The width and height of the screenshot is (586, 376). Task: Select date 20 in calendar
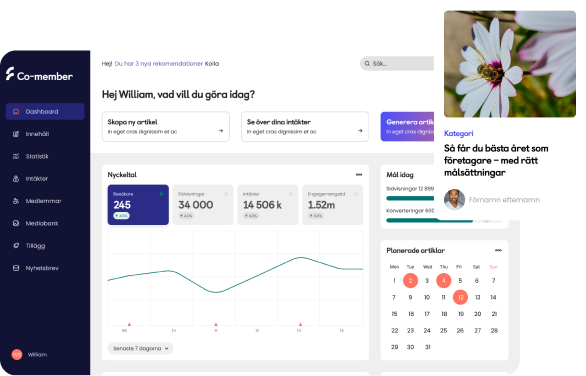pyautogui.click(x=477, y=314)
